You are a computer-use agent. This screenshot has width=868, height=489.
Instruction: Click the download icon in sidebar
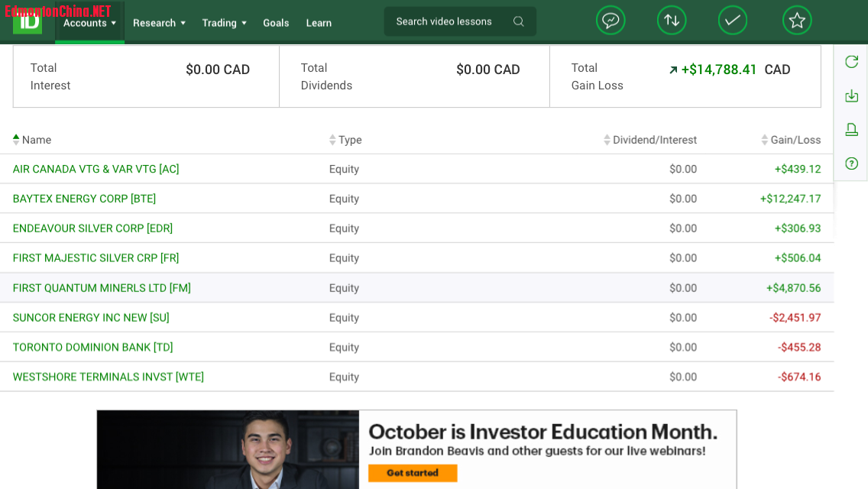[851, 96]
